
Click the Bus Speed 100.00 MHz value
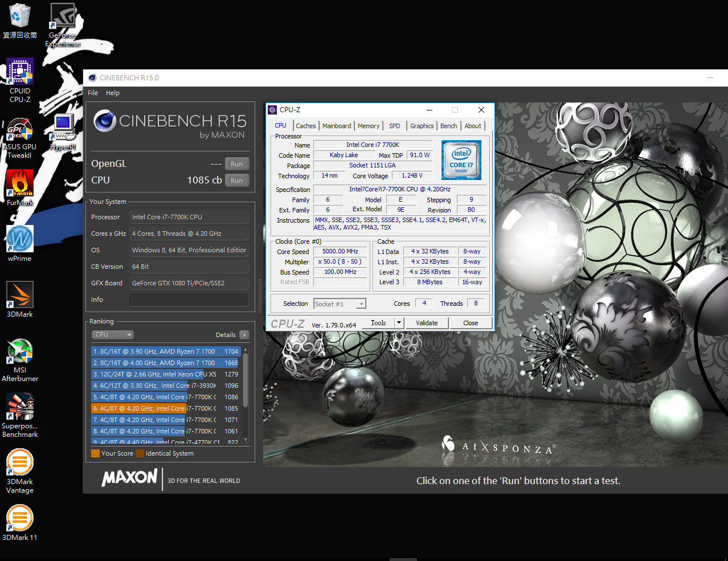pyautogui.click(x=341, y=272)
